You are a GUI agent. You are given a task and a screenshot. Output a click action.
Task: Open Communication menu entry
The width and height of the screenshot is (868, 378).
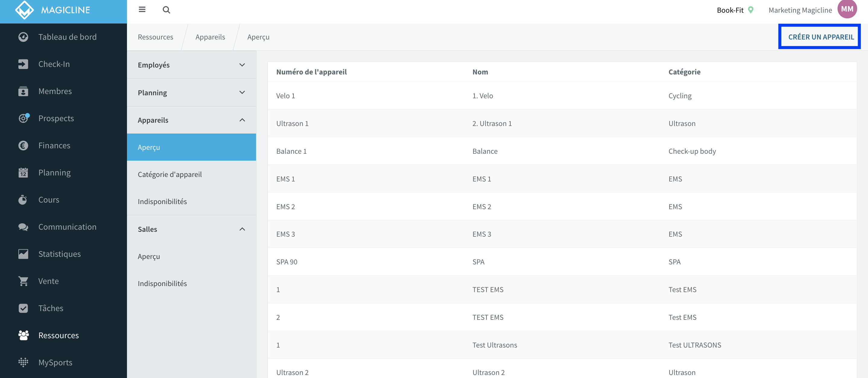[x=63, y=227]
